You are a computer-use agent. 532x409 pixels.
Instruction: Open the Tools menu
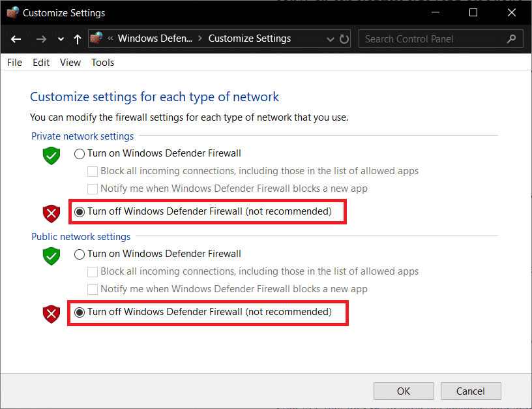102,62
